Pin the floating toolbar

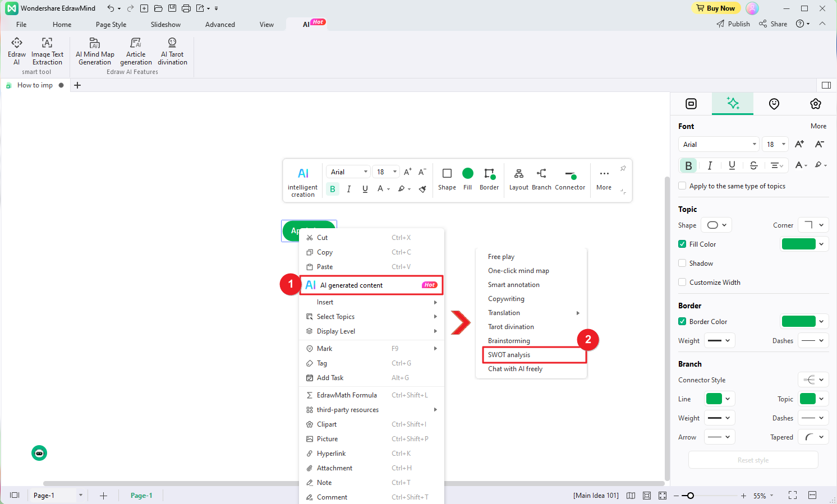[623, 168]
